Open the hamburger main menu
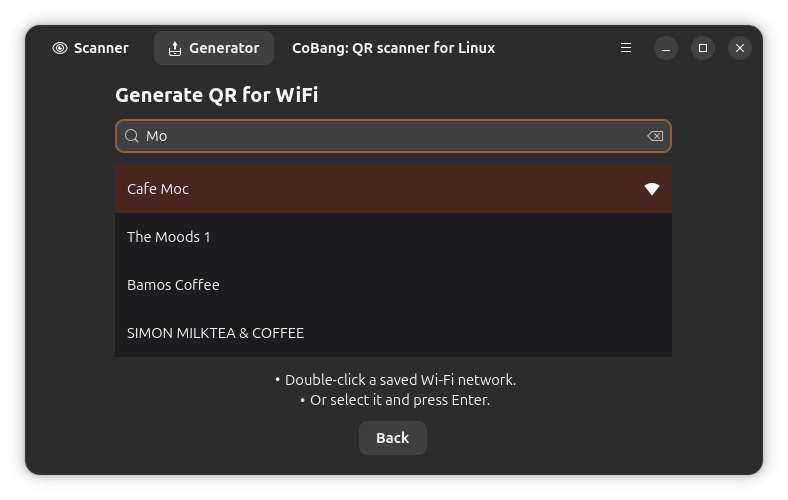The width and height of the screenshot is (788, 500). tap(626, 48)
